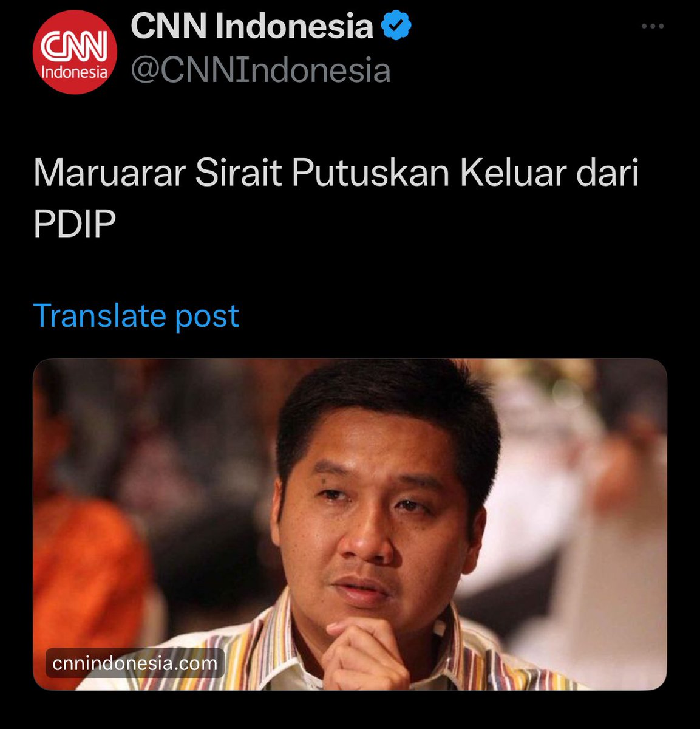
Task: Tap the blue verified badge
Action: pyautogui.click(x=396, y=26)
